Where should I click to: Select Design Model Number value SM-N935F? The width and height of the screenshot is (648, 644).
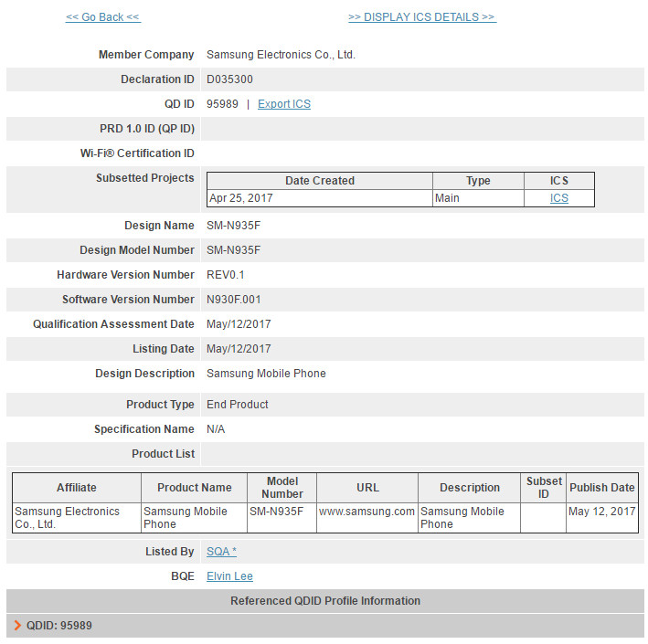point(233,250)
